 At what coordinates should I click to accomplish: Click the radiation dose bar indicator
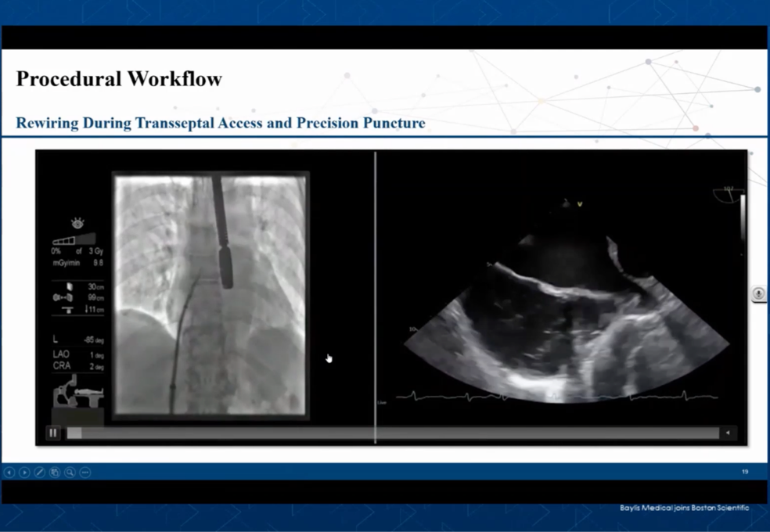tap(74, 239)
